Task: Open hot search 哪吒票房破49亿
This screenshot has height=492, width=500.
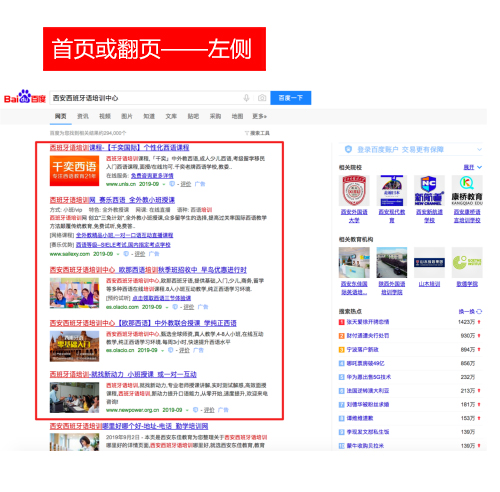Action: (365, 363)
